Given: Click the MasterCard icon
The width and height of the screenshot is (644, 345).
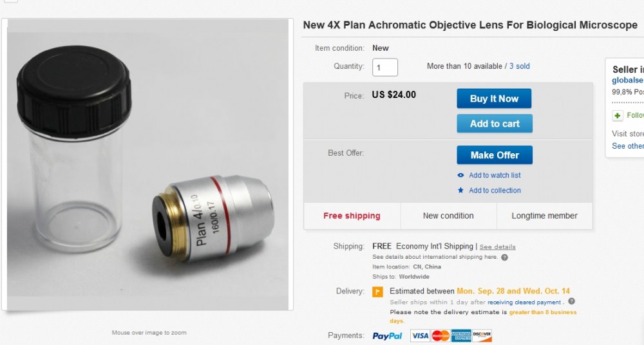Looking at the screenshot, I should pos(440,335).
